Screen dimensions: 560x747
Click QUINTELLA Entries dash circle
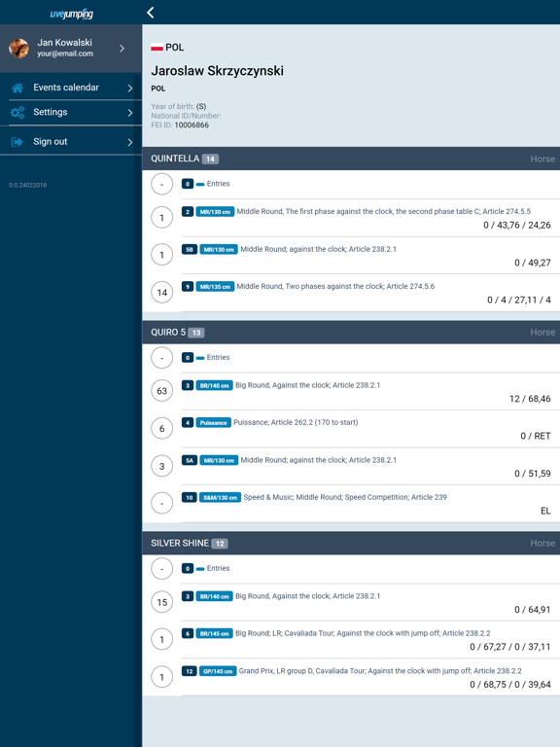(162, 184)
